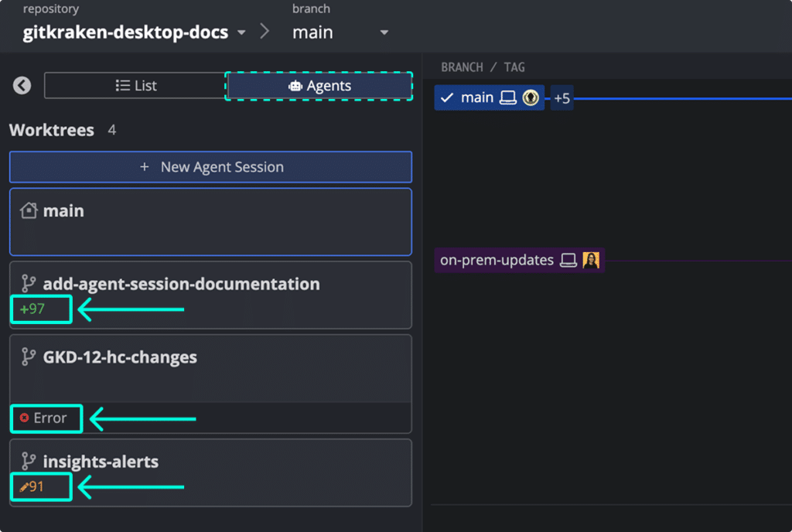Switch to the List view
Viewport: 792px width, 532px height.
pyautogui.click(x=135, y=86)
